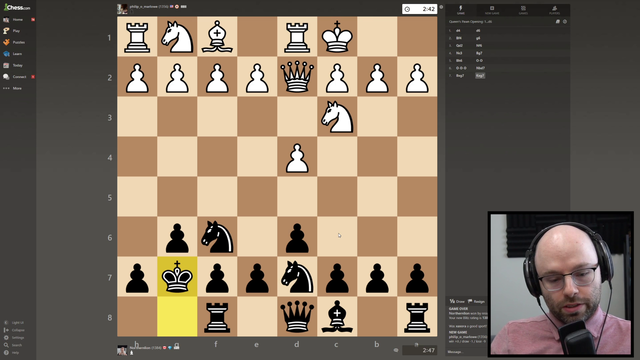Screen dimensions: 640x360
Task: Toggle Light UI theme in sidebar
Action: point(14,322)
